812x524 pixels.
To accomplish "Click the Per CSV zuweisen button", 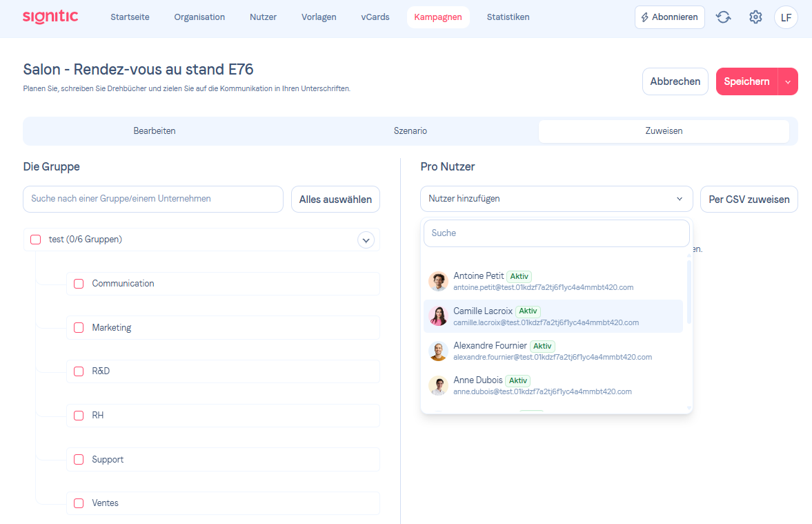I will 749,199.
